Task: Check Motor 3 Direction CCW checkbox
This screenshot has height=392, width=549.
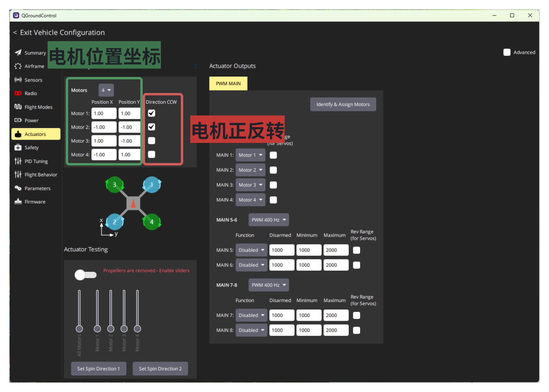Action: (x=152, y=141)
